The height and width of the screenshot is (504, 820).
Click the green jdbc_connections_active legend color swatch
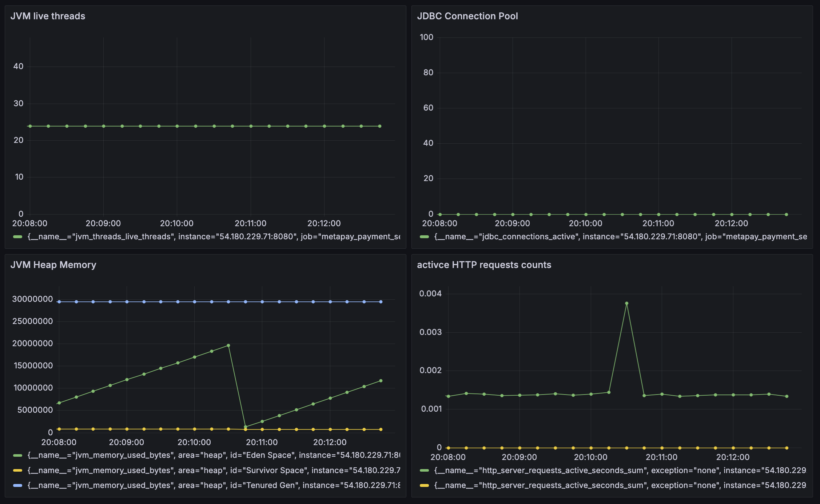tap(424, 237)
